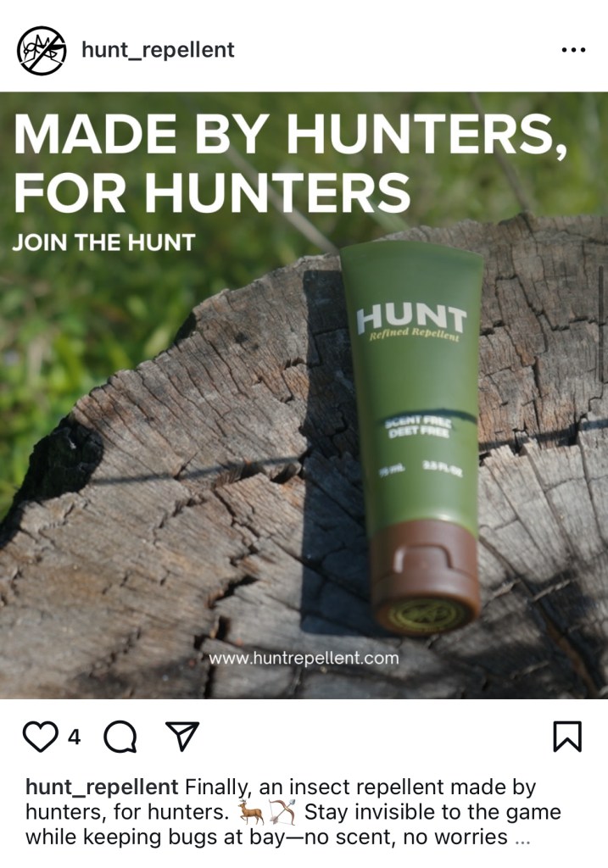Save the post with the bookmark icon
608x868 pixels.
tap(567, 737)
